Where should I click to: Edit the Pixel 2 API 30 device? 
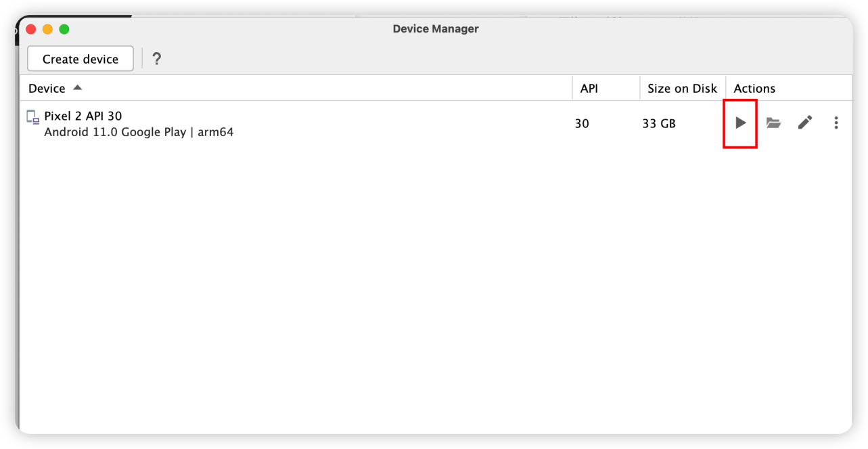tap(804, 123)
